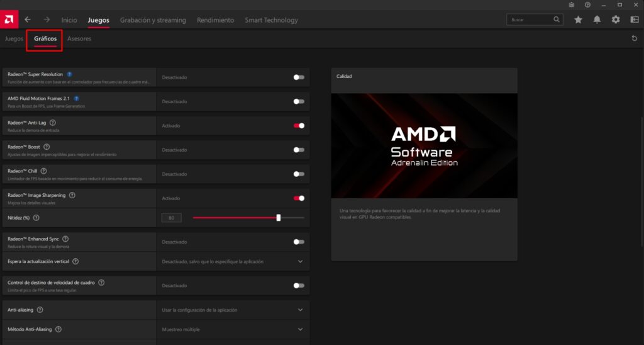Open settings gear icon
644x345 pixels.
tap(615, 20)
